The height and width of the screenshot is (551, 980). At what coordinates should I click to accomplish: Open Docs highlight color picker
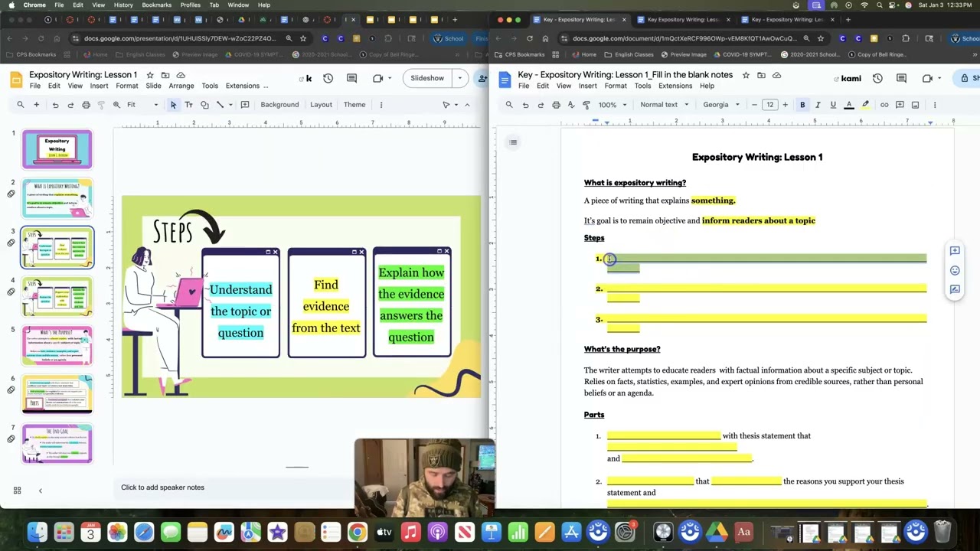point(866,105)
